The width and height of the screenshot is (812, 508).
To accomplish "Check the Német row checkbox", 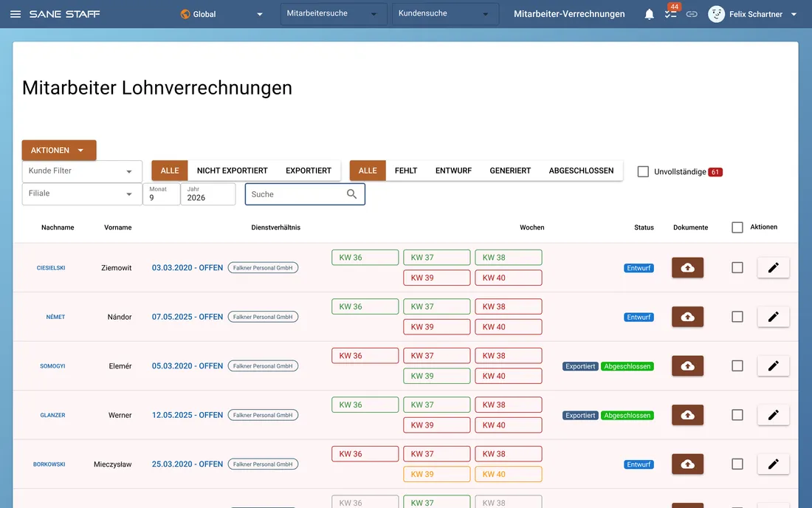I will click(x=737, y=317).
